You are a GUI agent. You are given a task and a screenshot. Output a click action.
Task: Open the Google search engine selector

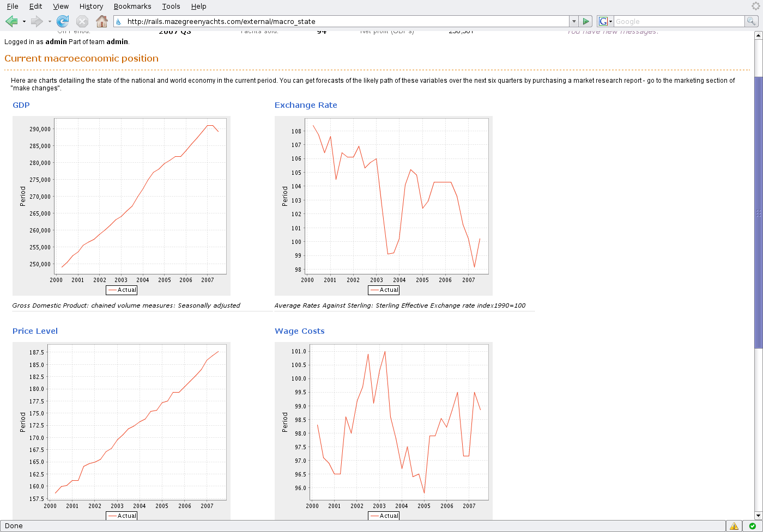tap(605, 22)
